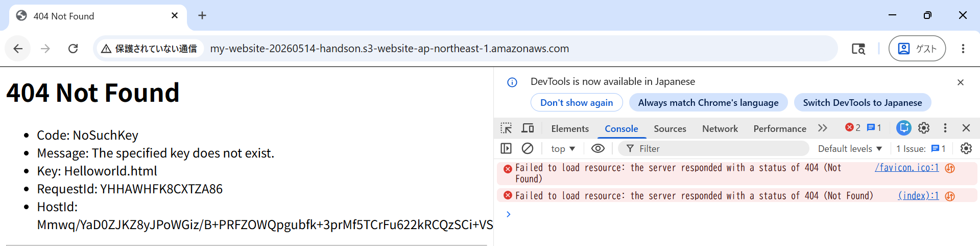The height and width of the screenshot is (246, 980).
Task: Create a live expression with the eye icon
Action: (x=598, y=148)
